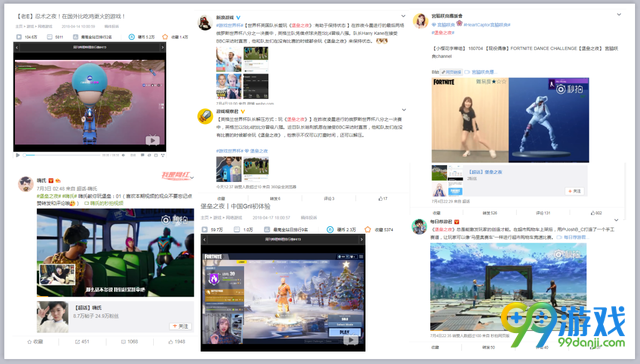
Task: Click the TV play overlay on pink island video
Action: tap(152, 140)
